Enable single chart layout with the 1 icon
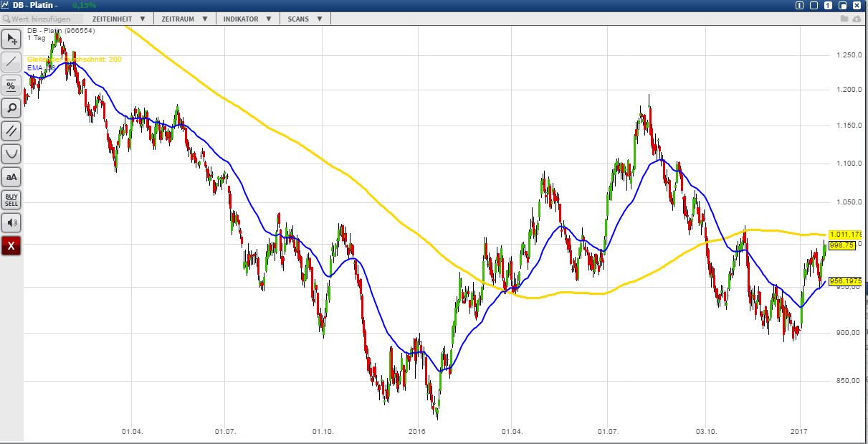 tap(826, 5)
